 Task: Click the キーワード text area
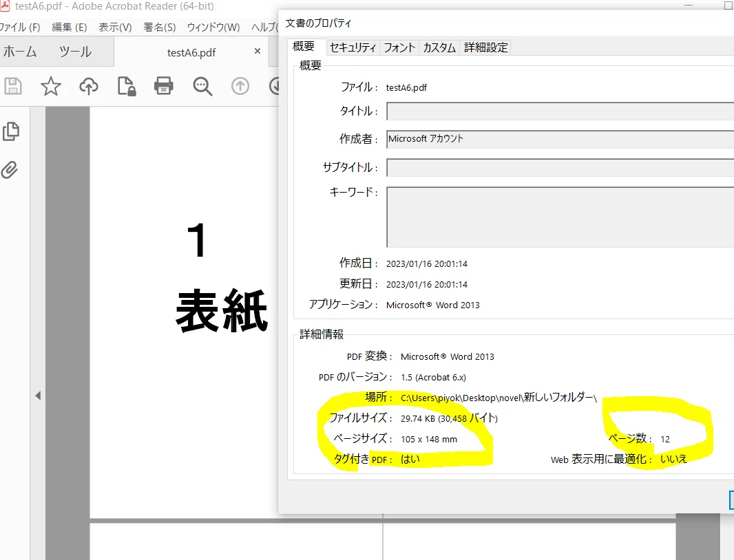point(560,217)
